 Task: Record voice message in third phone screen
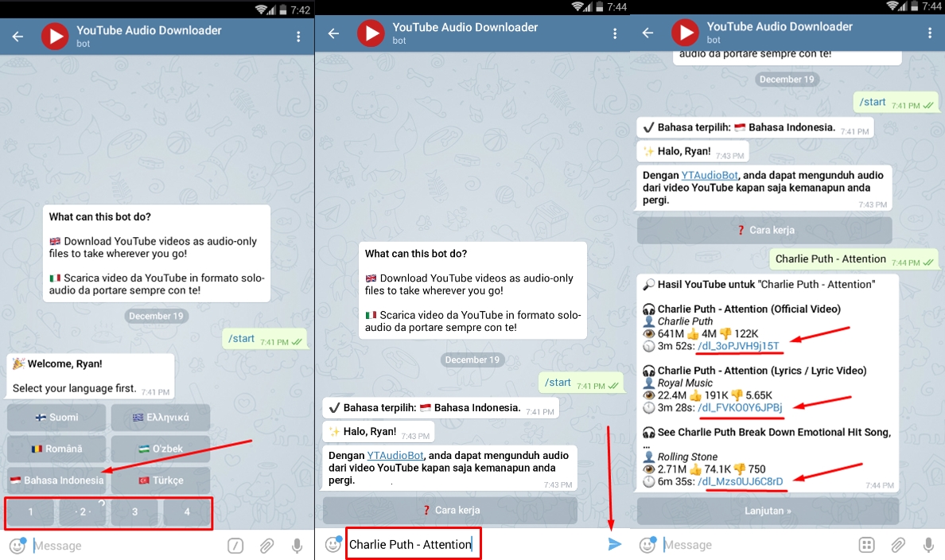pos(928,545)
